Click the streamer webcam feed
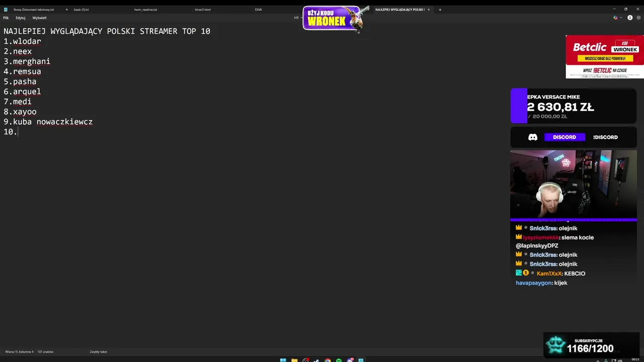Image resolution: width=644 pixels, height=362 pixels. (574, 184)
